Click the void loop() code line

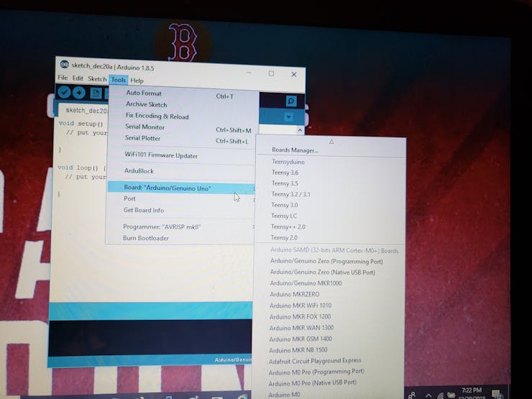point(82,168)
